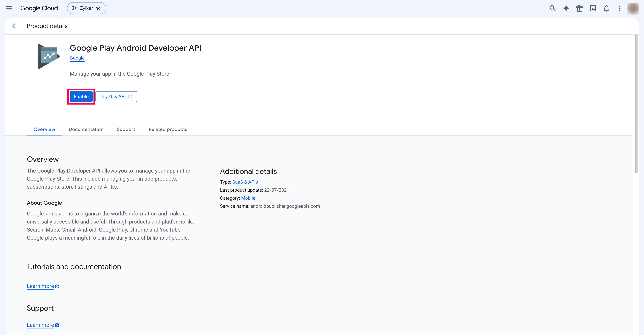Select the Overview tab
This screenshot has height=335, width=644.
(44, 129)
